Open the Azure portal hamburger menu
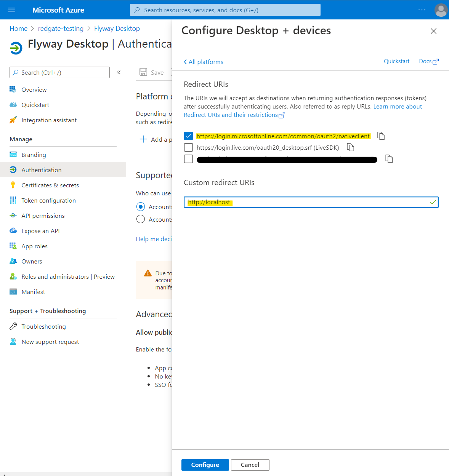 click(11, 10)
